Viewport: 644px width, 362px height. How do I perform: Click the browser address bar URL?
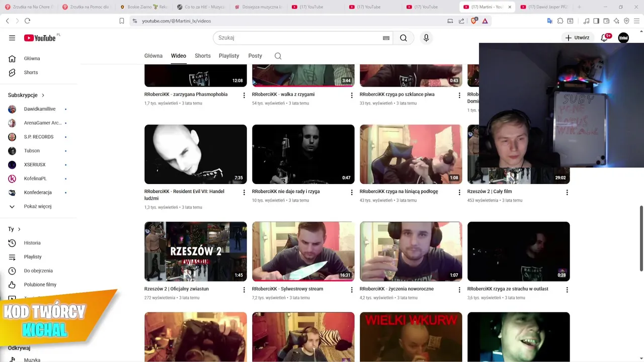point(177,21)
